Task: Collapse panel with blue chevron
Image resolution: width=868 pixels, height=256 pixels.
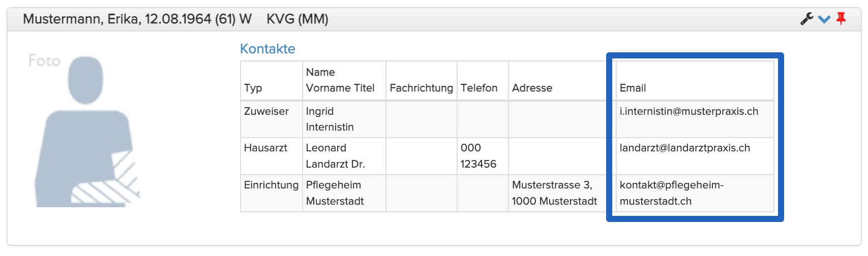Action: pos(824,19)
